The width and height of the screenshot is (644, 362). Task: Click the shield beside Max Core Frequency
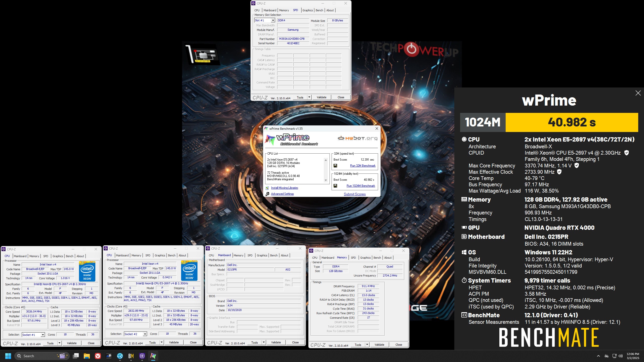pyautogui.click(x=577, y=165)
